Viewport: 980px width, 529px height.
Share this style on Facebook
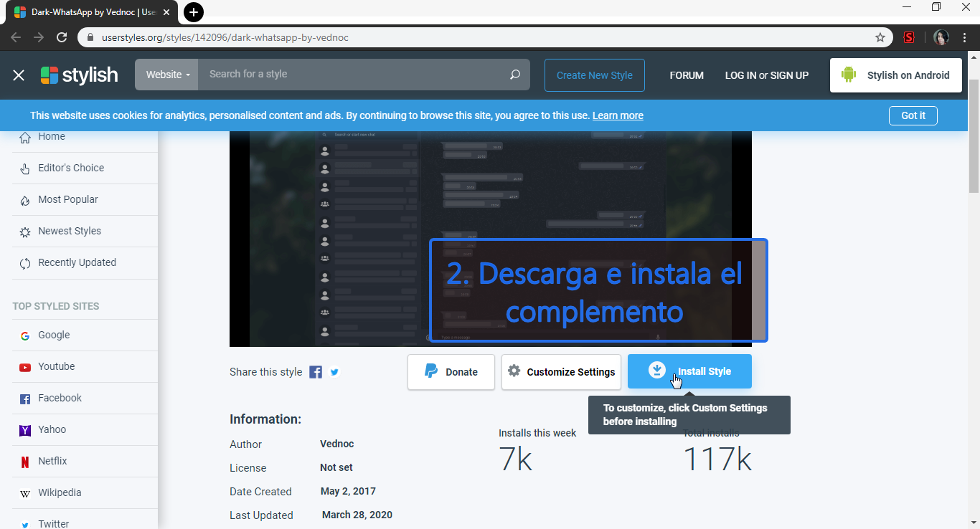coord(316,372)
